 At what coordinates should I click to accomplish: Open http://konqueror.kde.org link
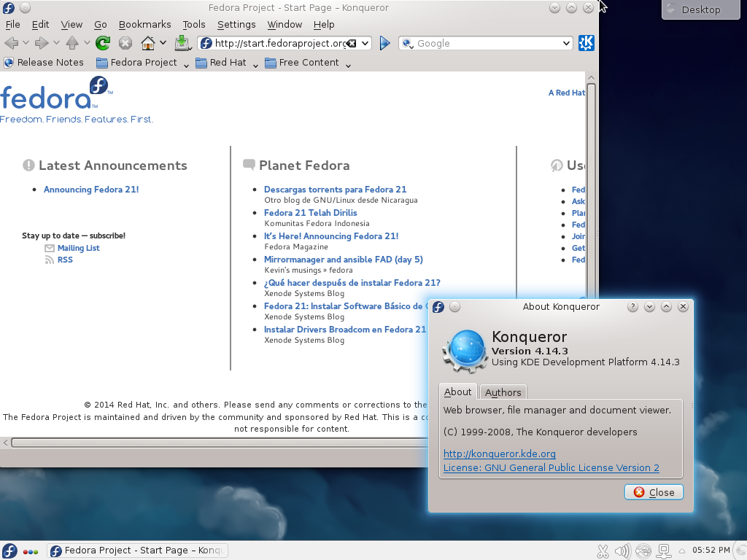pyautogui.click(x=499, y=454)
